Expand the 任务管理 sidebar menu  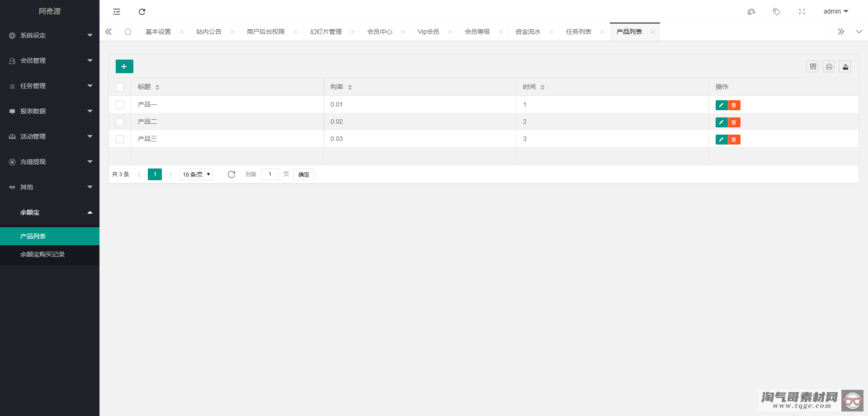[50, 86]
